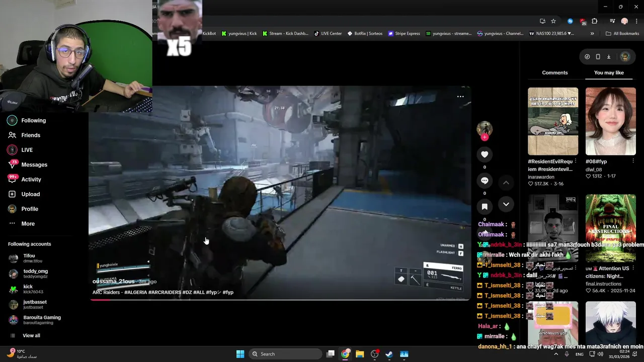This screenshot has width=644, height=362.
Task: Open the Final Instructions video thumbnail
Action: click(x=610, y=228)
